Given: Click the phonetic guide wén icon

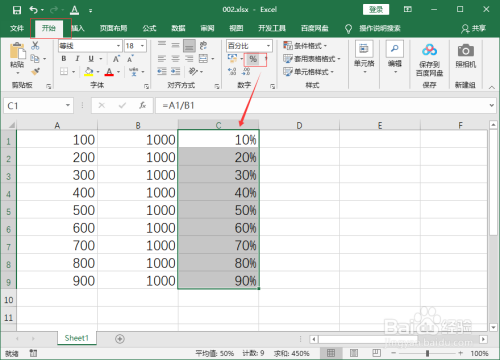Looking at the screenshot, I should tap(134, 71).
